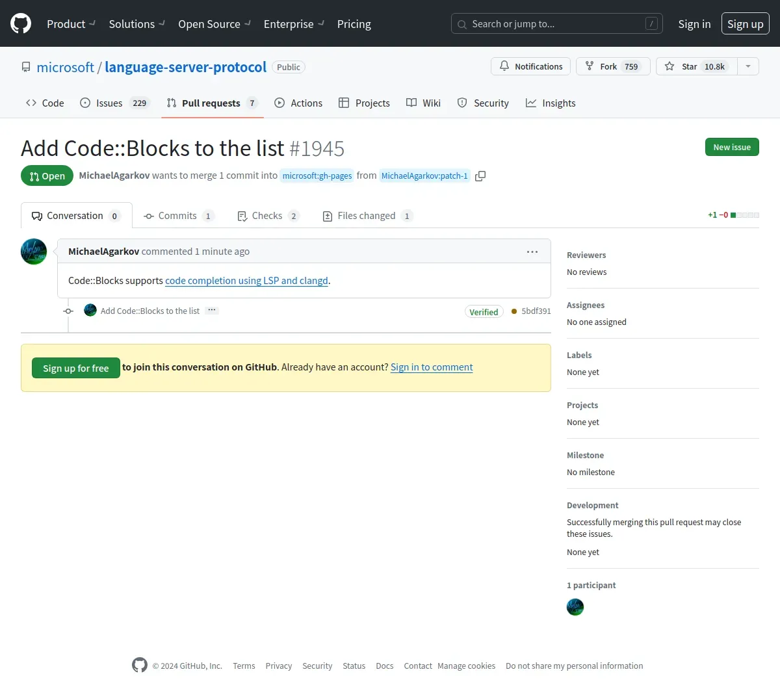Open the star lists dropdown arrow

point(748,66)
